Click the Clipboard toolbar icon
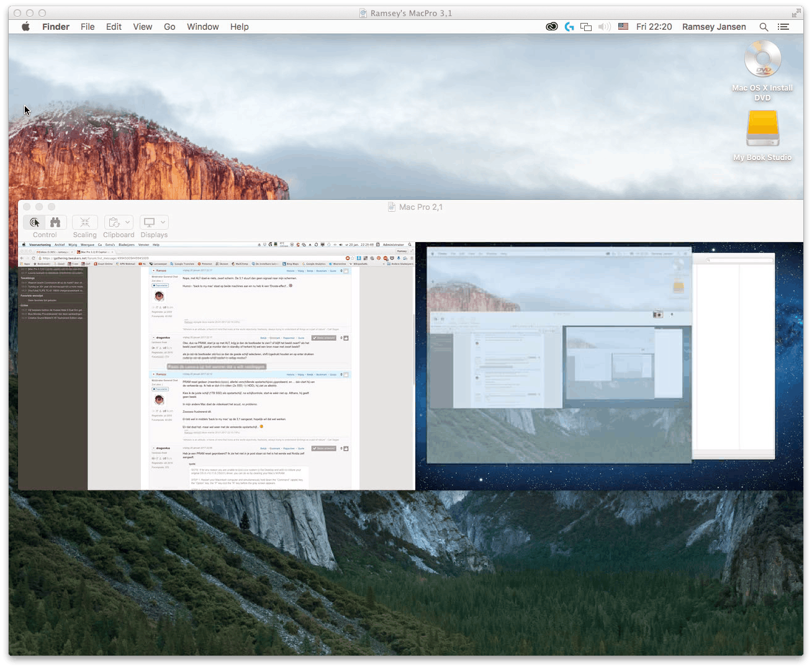This screenshot has width=812, height=668. pos(114,222)
